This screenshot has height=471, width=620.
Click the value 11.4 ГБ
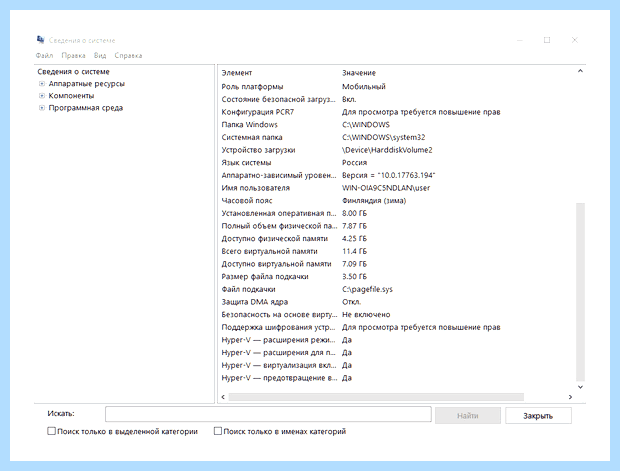point(354,251)
